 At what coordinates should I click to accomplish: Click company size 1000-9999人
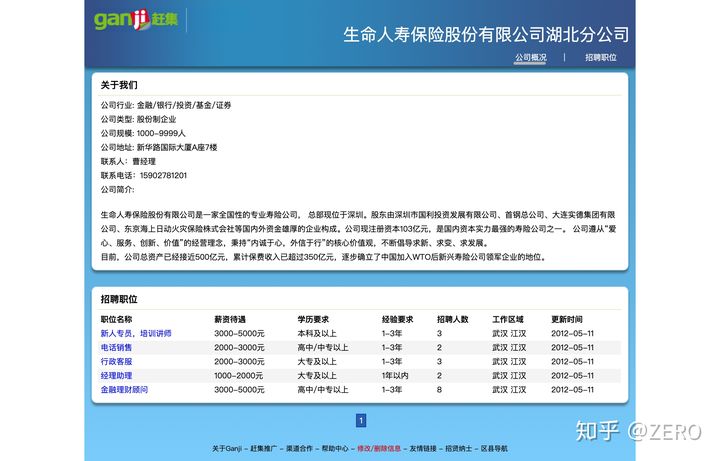point(161,133)
